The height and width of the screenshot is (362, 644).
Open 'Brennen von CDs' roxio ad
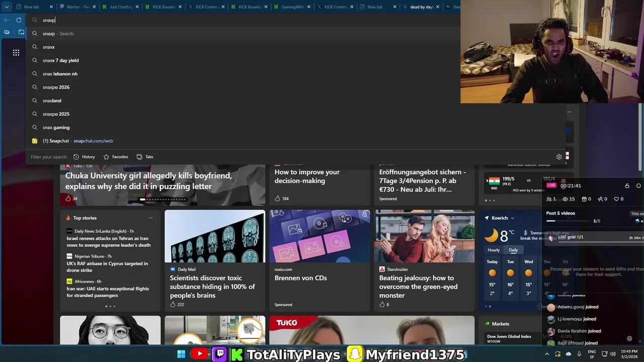(300, 278)
